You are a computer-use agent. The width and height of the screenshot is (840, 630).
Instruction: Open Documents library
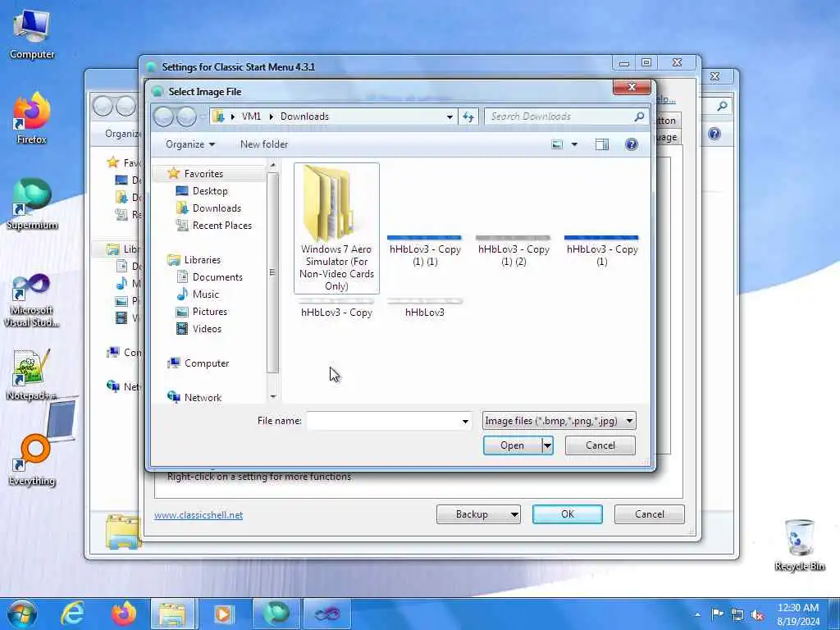(x=217, y=277)
